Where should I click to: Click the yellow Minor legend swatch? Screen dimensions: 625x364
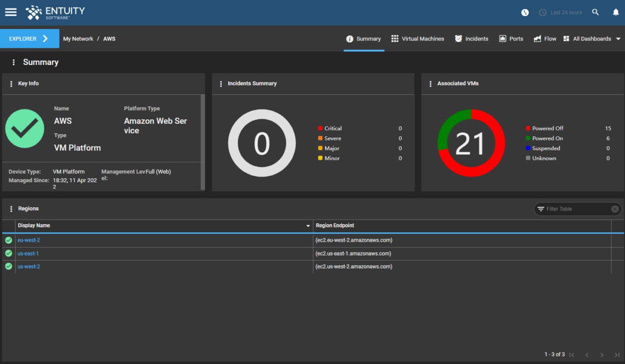pos(320,158)
